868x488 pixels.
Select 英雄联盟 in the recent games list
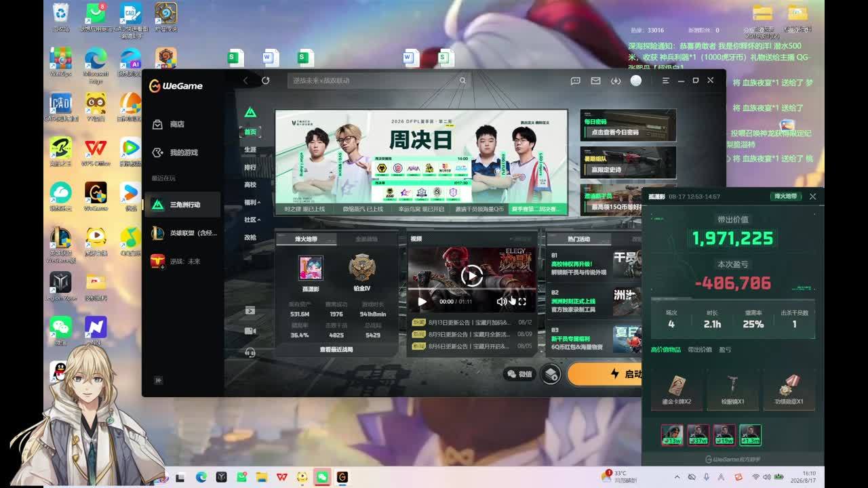183,232
